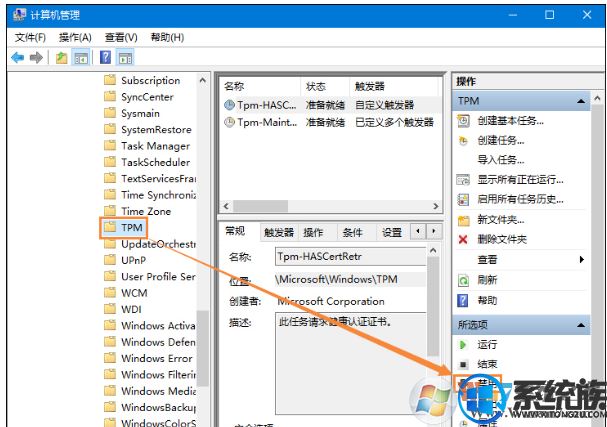Click the tab strip scroll-left arrow
This screenshot has width=607, height=427.
coord(418,232)
